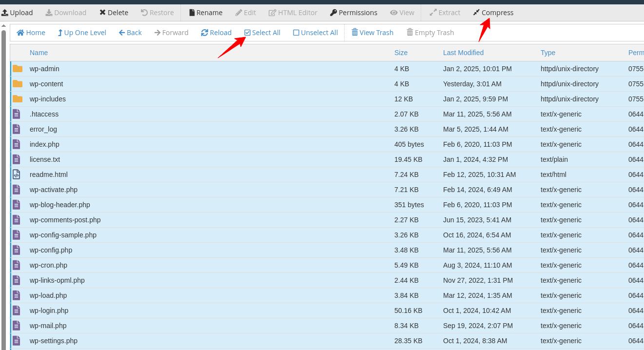Sort by Last Modified column
The width and height of the screenshot is (644, 350).
(463, 53)
